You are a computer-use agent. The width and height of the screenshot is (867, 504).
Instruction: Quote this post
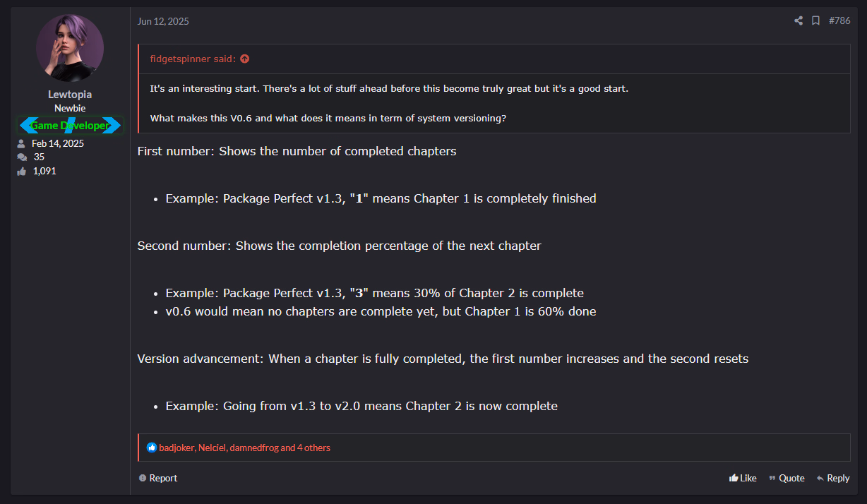787,478
